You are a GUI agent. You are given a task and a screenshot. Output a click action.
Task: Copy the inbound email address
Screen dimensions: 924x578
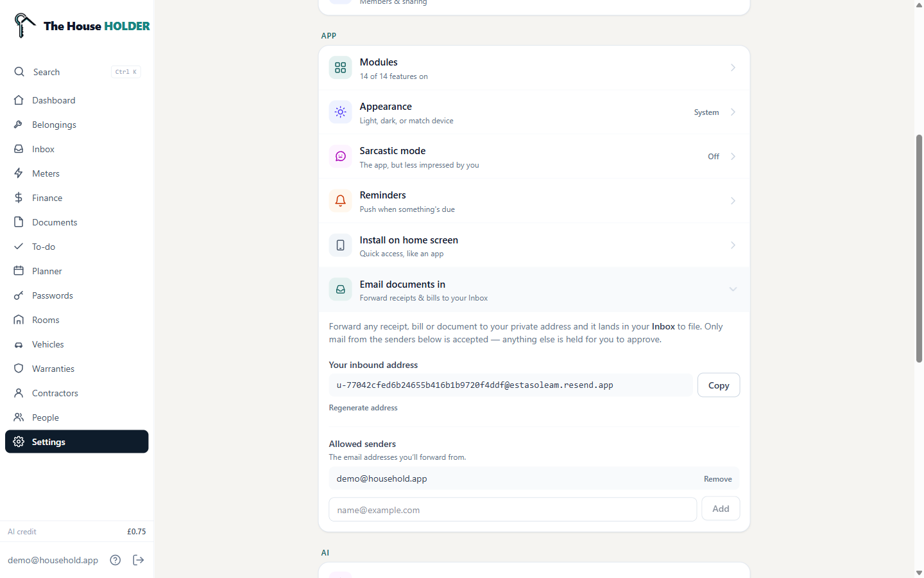719,385
